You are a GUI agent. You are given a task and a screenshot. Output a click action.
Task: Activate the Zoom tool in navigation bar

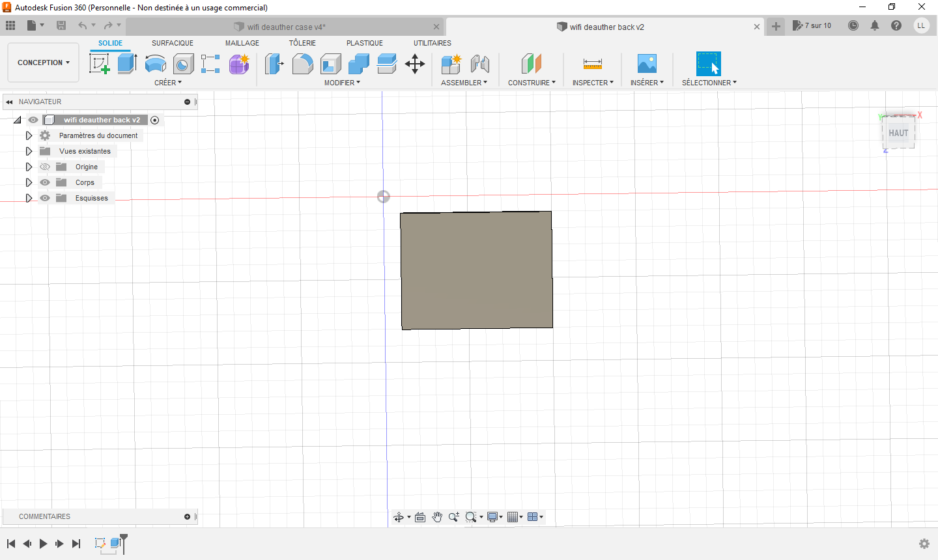(454, 516)
